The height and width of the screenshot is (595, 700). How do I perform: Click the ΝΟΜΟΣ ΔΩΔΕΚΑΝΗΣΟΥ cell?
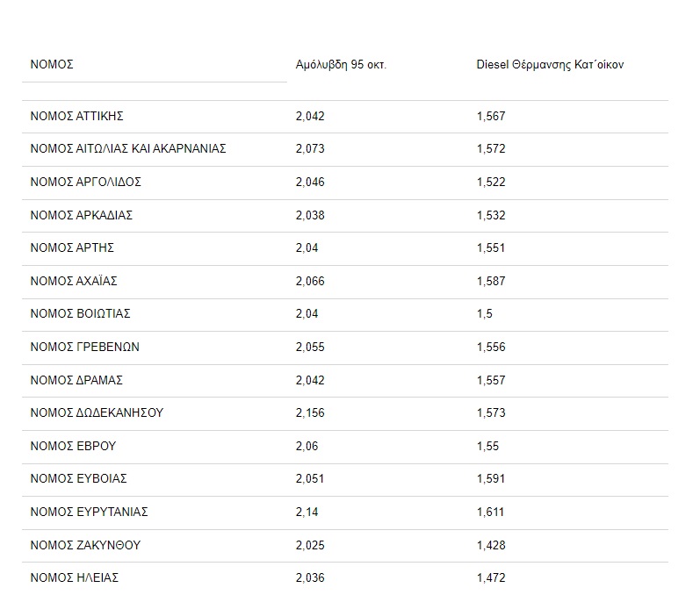[97, 413]
